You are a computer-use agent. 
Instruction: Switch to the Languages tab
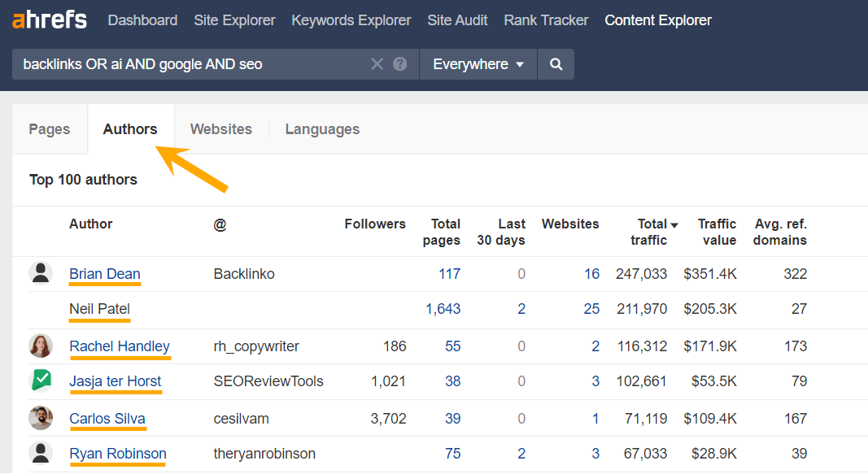pos(322,128)
